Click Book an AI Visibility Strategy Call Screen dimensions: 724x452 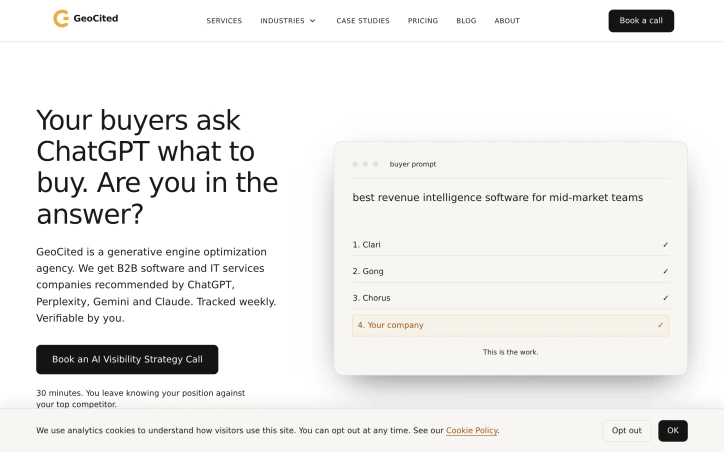127,359
